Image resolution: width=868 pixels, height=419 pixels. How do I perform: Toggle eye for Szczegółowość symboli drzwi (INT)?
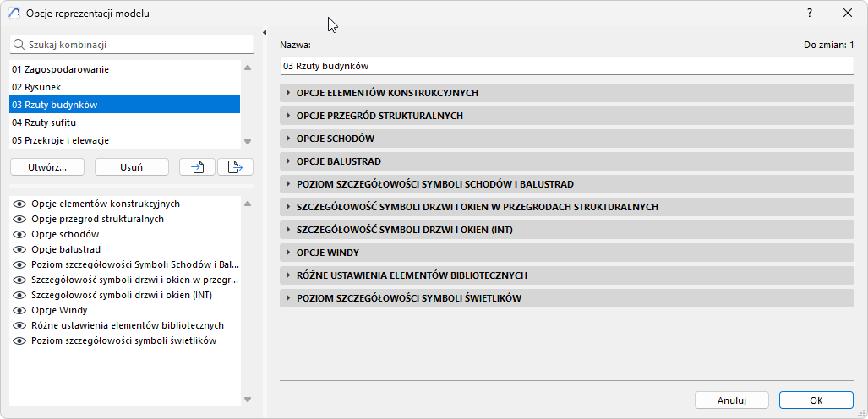(x=20, y=295)
